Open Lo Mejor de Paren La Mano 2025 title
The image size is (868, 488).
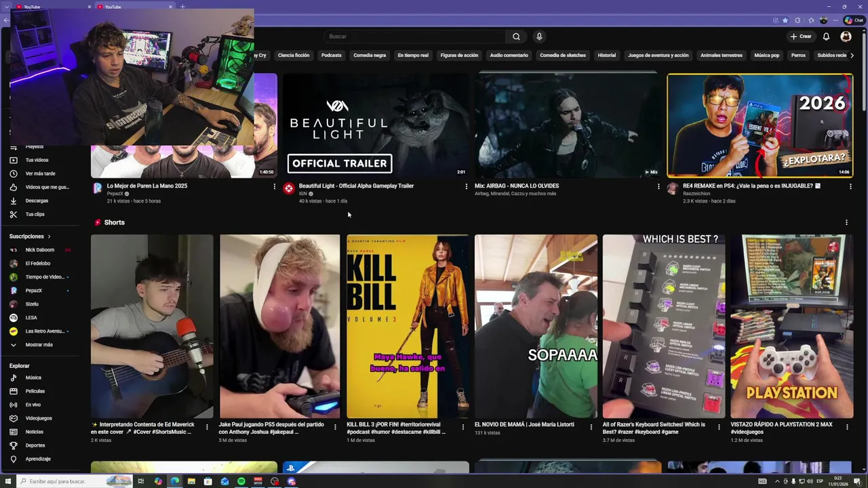[147, 186]
